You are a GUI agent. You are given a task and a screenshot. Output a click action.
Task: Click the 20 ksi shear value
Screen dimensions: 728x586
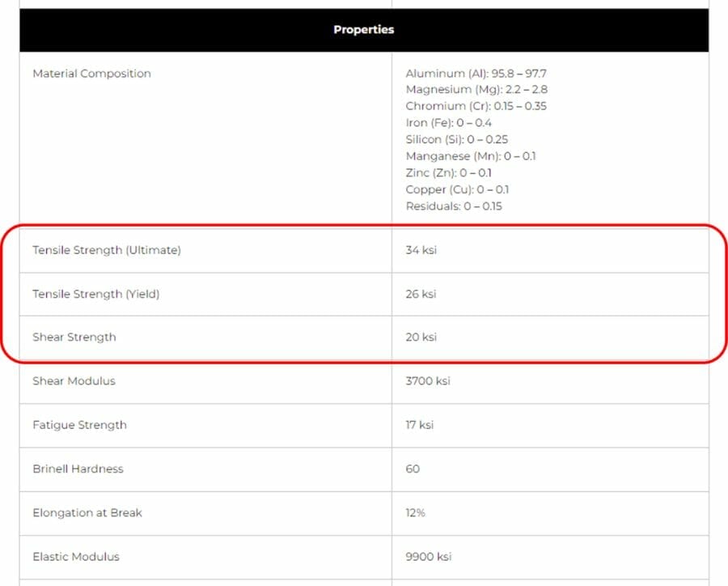click(x=421, y=338)
